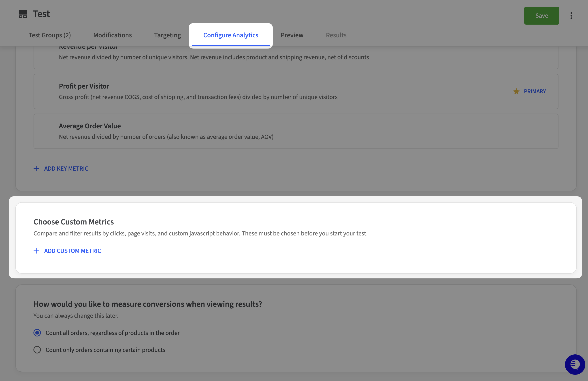Open the Preview tab
Image resolution: width=588 pixels, height=381 pixels.
coord(292,35)
